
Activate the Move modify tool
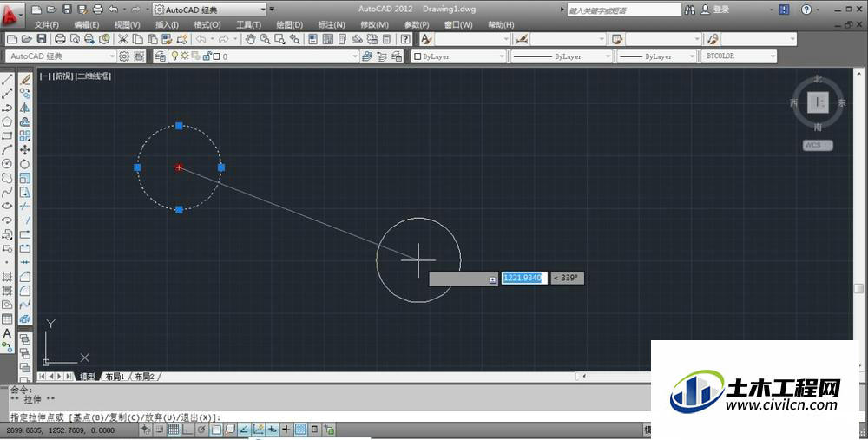[x=25, y=150]
